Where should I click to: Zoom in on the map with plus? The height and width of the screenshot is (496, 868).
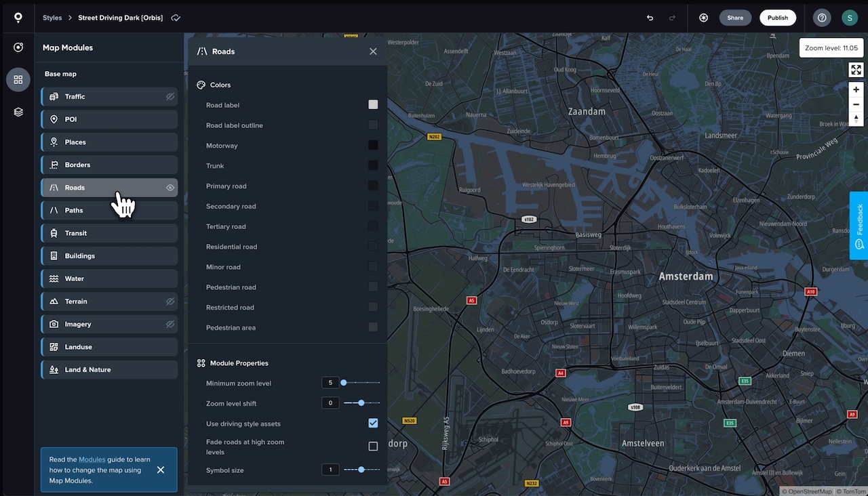point(856,89)
